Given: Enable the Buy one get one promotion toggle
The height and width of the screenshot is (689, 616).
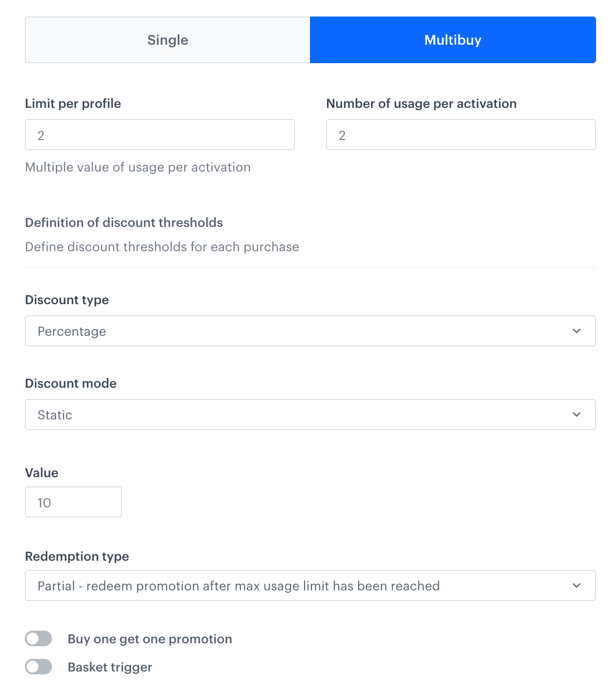Looking at the screenshot, I should (x=38, y=638).
